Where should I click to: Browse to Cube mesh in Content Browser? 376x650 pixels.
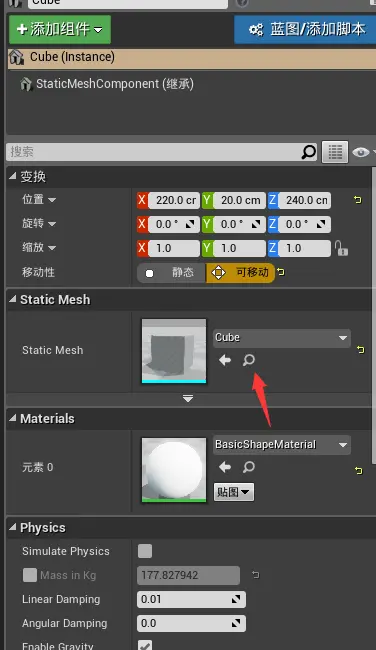(249, 360)
